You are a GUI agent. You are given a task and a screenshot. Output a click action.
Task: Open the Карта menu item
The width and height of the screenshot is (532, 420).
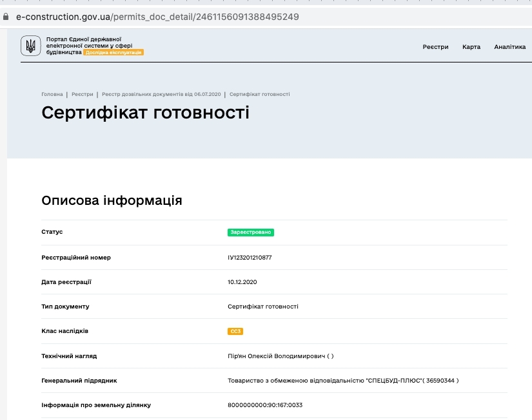pos(471,47)
